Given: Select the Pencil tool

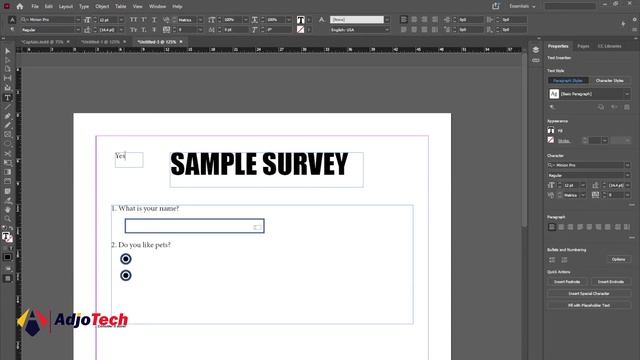Looking at the screenshot, I should tap(7, 125).
